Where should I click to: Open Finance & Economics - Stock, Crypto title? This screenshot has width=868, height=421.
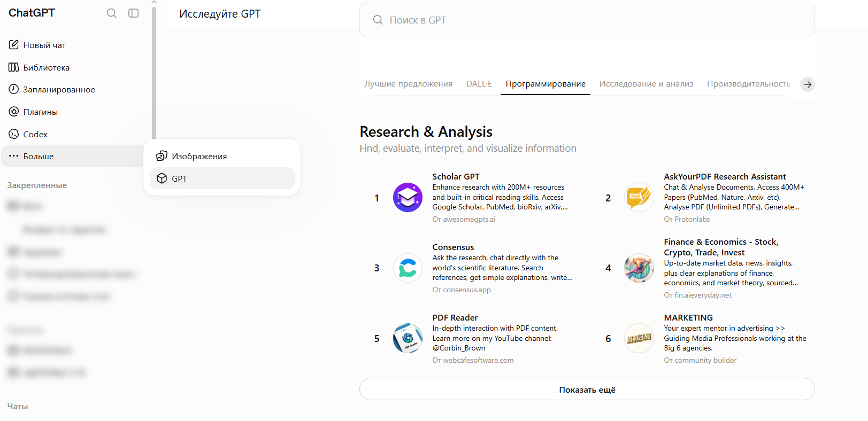[x=721, y=247]
